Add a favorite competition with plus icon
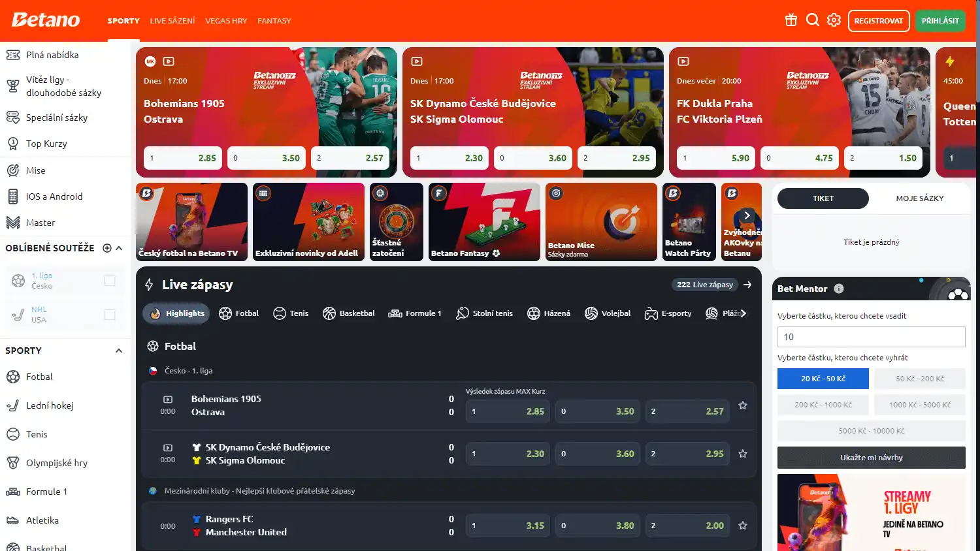 [107, 248]
